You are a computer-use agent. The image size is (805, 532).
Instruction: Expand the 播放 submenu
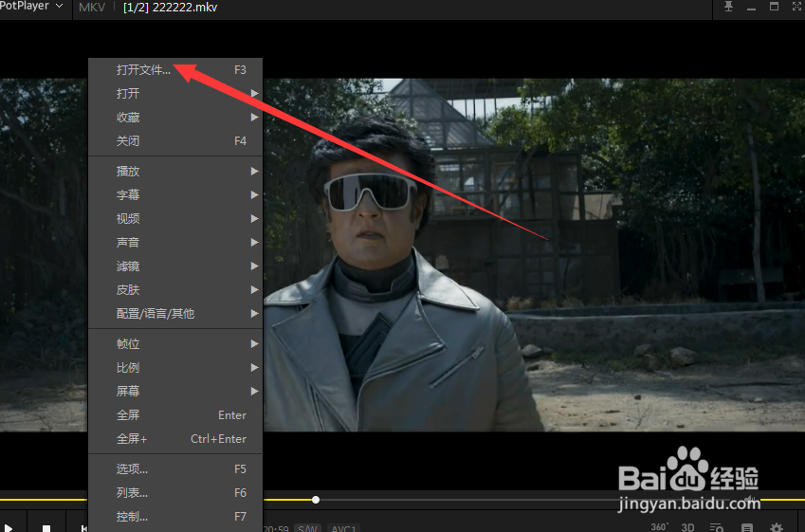[x=175, y=171]
